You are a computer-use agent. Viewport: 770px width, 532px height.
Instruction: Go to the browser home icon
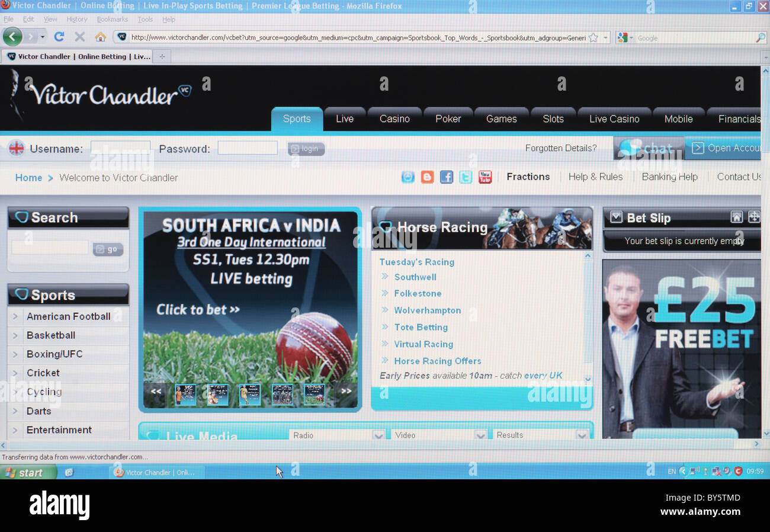click(x=100, y=37)
